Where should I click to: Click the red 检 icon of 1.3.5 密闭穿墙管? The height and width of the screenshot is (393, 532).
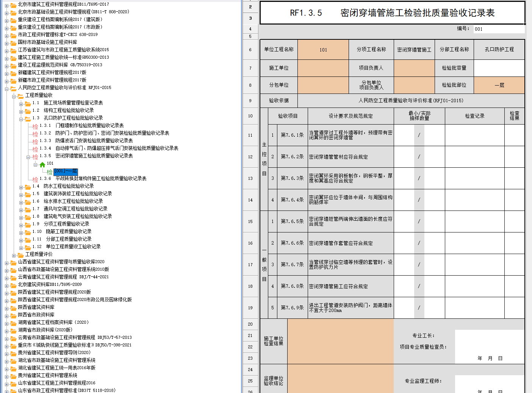[x=35, y=156]
